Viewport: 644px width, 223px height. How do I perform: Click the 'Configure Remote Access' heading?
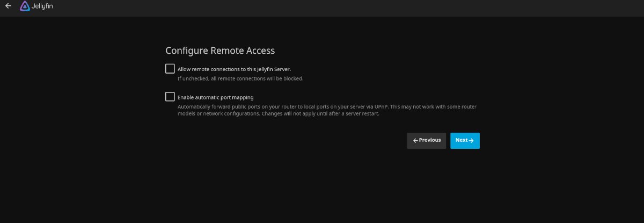[x=220, y=51]
